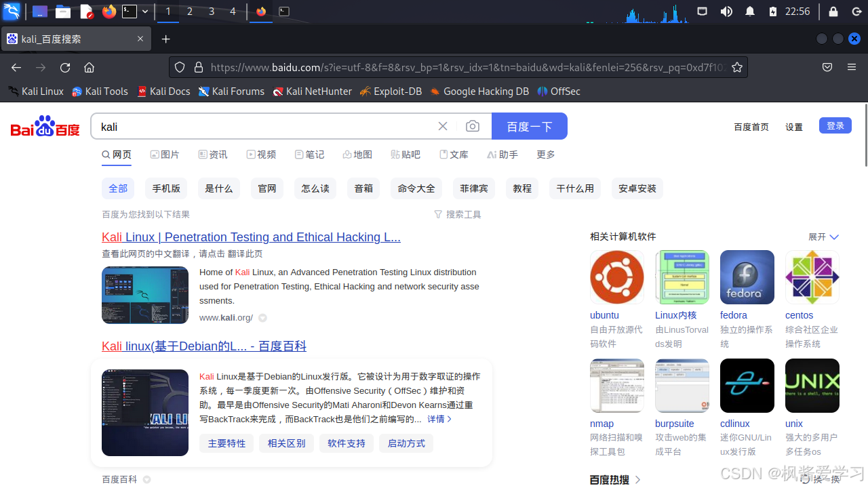The image size is (868, 488).
Task: Expand 展开 related software list
Action: click(823, 237)
